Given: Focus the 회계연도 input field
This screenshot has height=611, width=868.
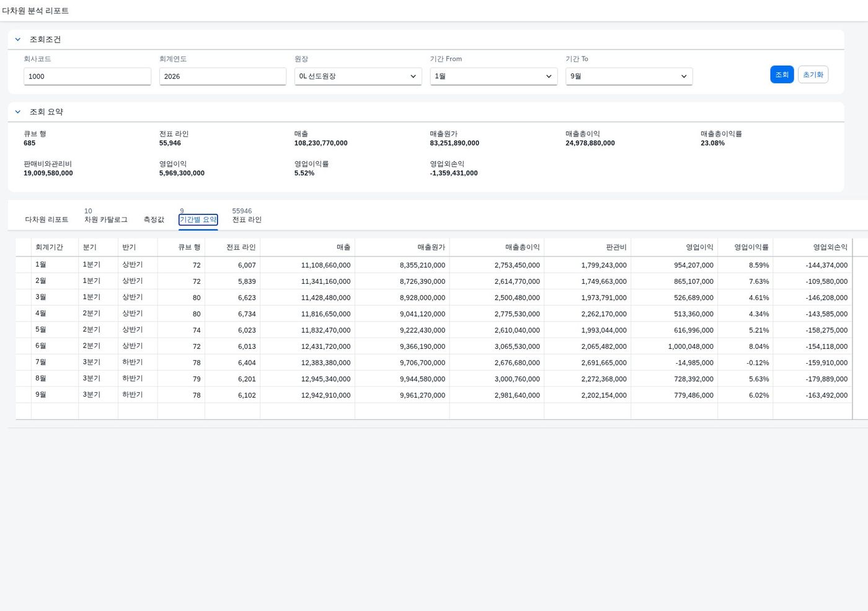Looking at the screenshot, I should tap(223, 76).
